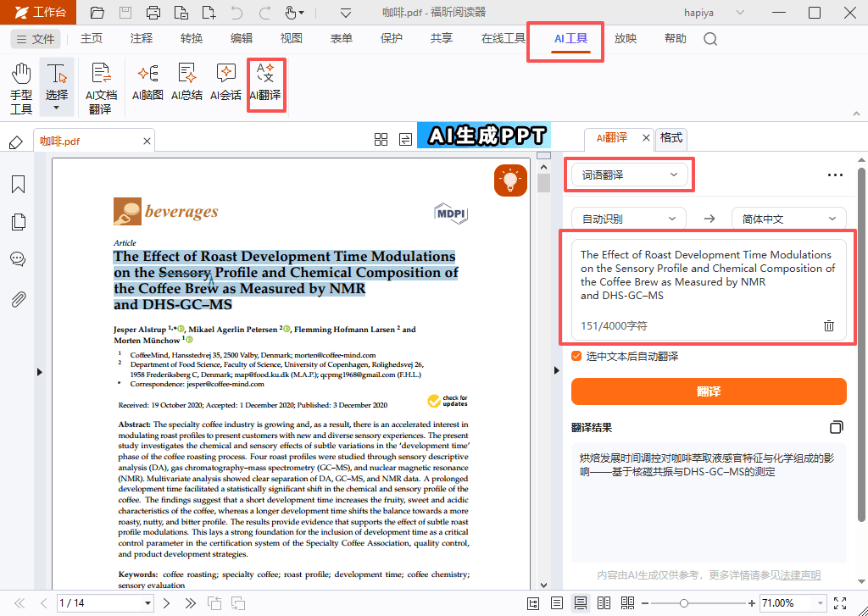Viewport: 868px width, 616px height.
Task: Toggle 选中文本后自动翻译 checkbox
Action: 576,356
